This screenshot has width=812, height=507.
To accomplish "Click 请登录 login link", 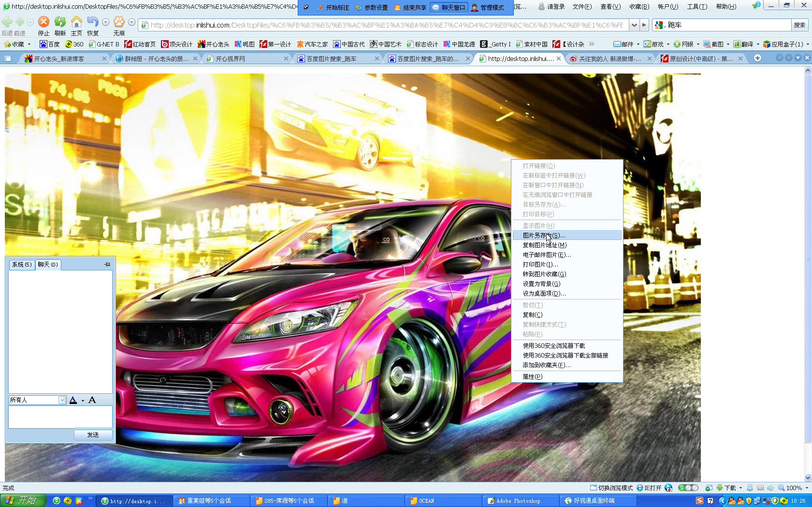I will click(551, 6).
